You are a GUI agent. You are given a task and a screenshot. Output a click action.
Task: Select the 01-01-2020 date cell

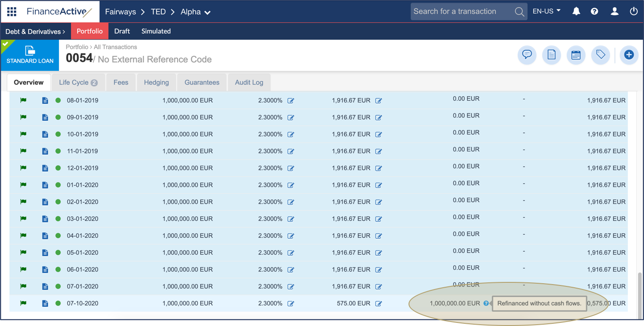(83, 185)
